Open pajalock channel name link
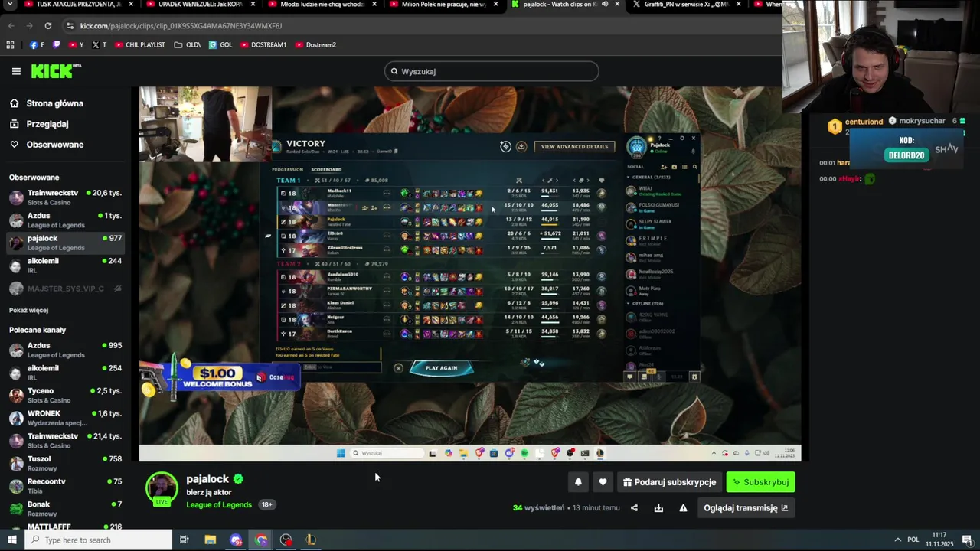 [x=207, y=478]
